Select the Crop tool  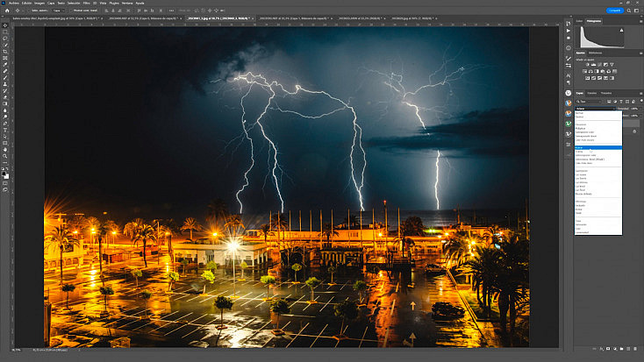tap(5, 52)
